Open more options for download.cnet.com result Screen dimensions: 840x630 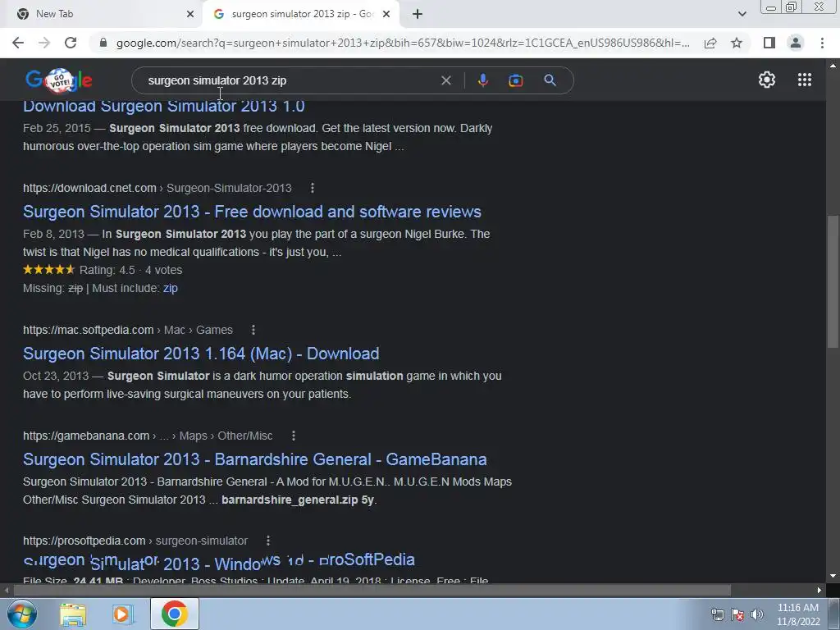(x=313, y=188)
